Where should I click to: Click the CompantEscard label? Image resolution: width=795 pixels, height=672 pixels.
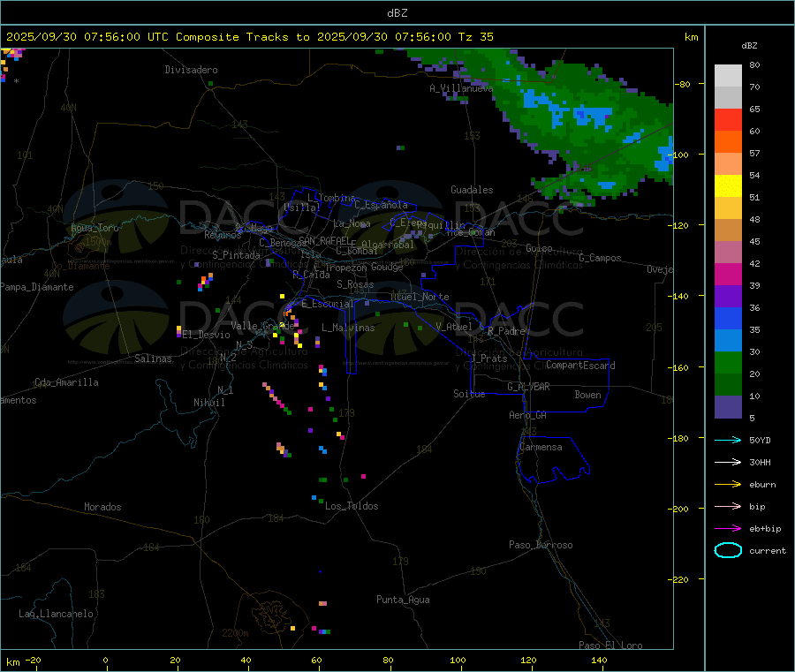(x=580, y=366)
